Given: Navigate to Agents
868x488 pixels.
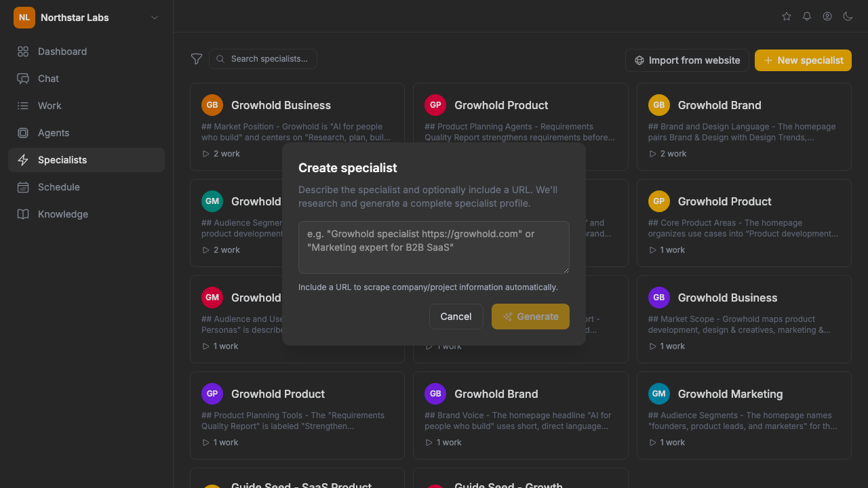Looking at the screenshot, I should click(x=87, y=133).
